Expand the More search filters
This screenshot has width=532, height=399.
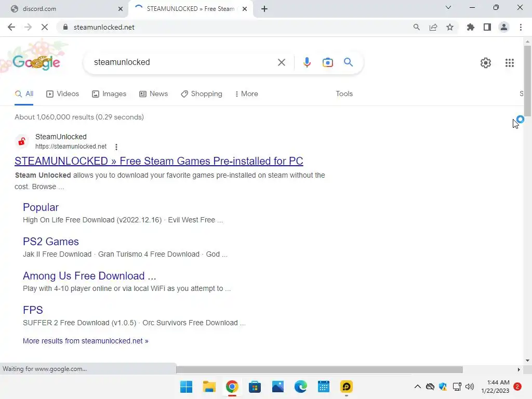pyautogui.click(x=246, y=94)
